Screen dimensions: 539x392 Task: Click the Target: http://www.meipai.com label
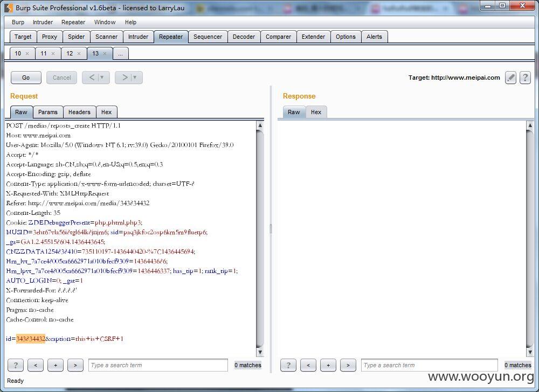click(454, 78)
